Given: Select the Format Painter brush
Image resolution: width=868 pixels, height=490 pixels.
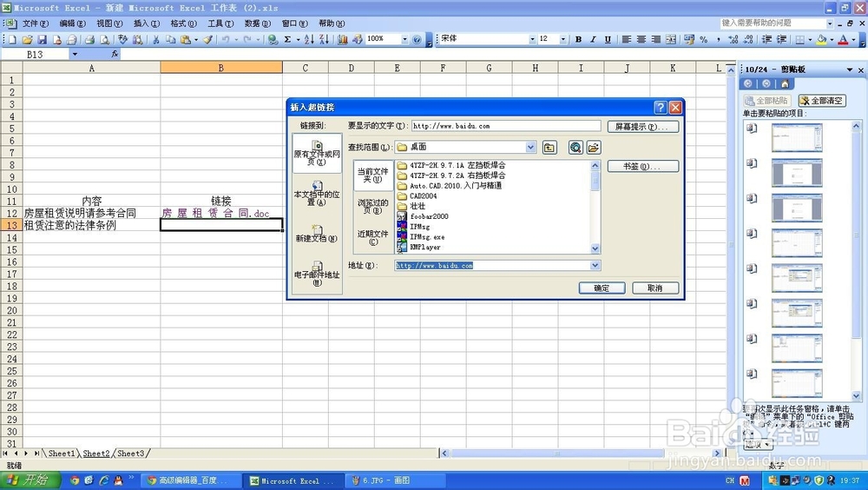Looking at the screenshot, I should coord(207,39).
